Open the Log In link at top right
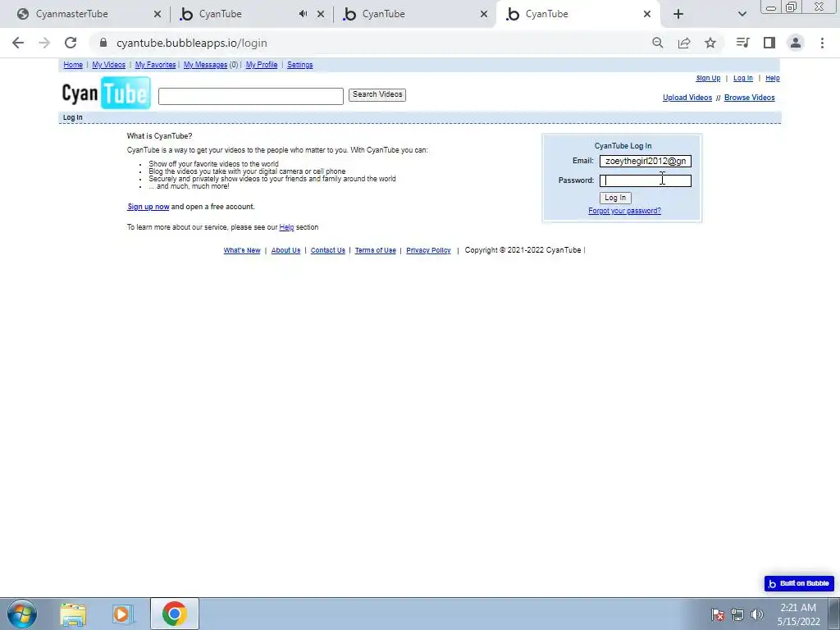The height and width of the screenshot is (630, 840). [742, 78]
